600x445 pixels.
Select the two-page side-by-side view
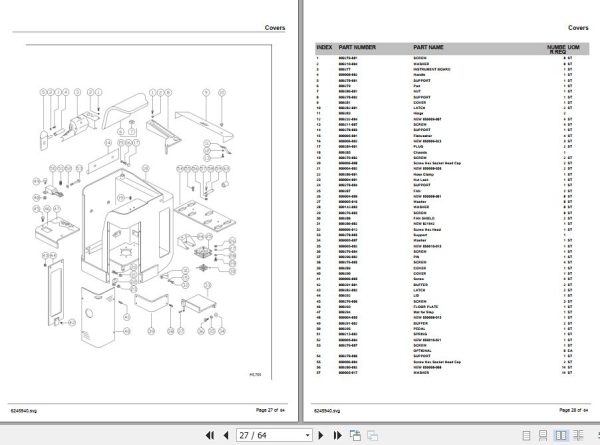coord(561,435)
